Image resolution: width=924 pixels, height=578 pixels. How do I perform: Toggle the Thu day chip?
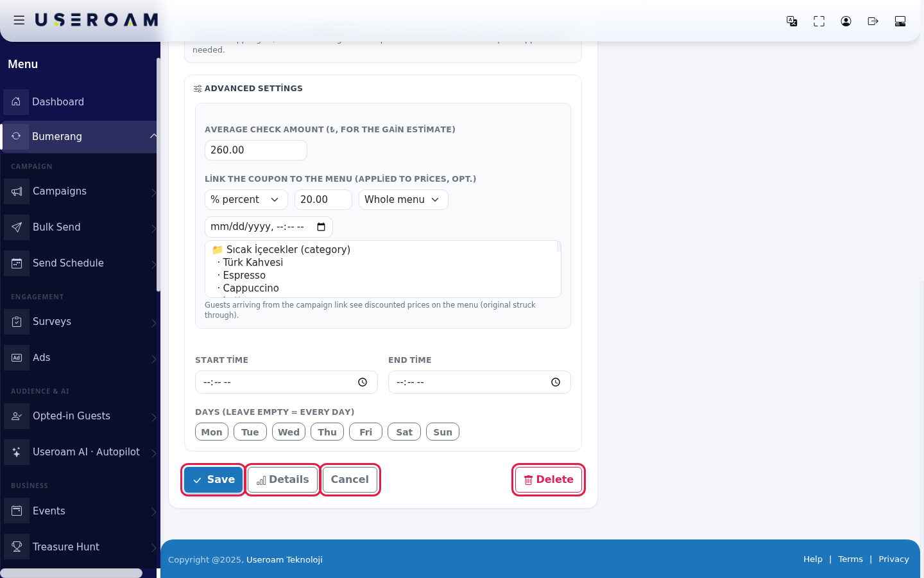pos(327,432)
